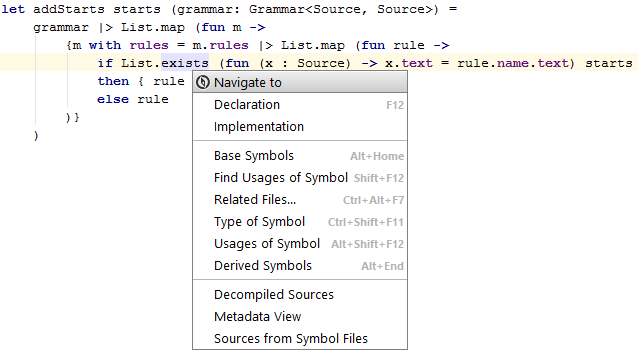The image size is (638, 362).
Task: Click 'rules' after 'm with'
Action: click(149, 45)
